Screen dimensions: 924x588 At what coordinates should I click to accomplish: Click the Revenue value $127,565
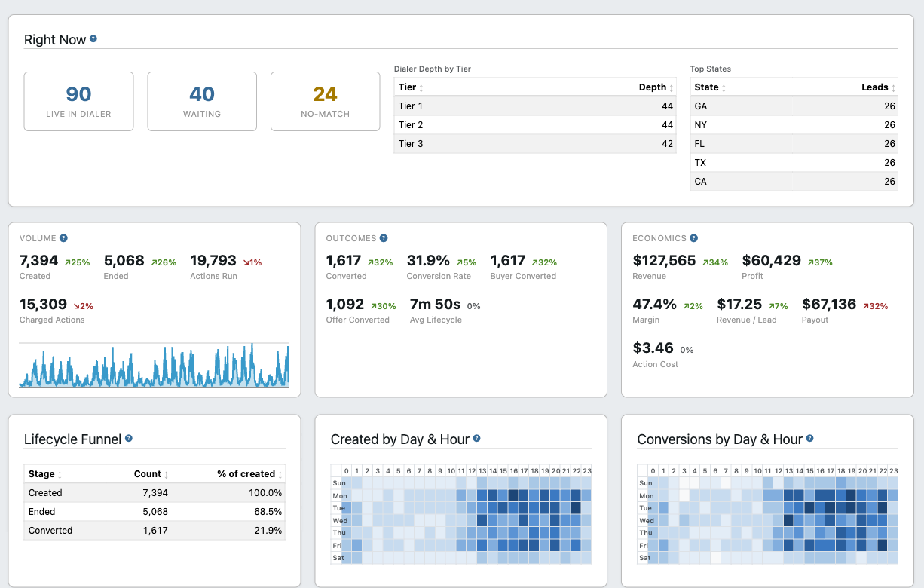coord(665,261)
